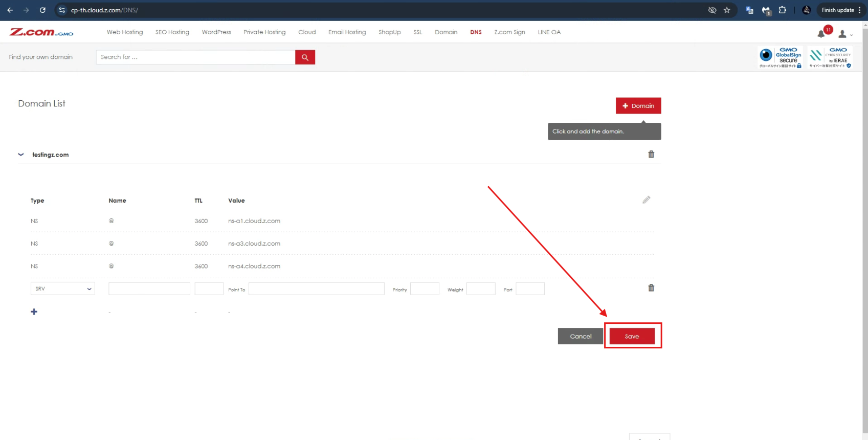This screenshot has width=868, height=440.
Task: Open the SRV record type dropdown
Action: 63,289
